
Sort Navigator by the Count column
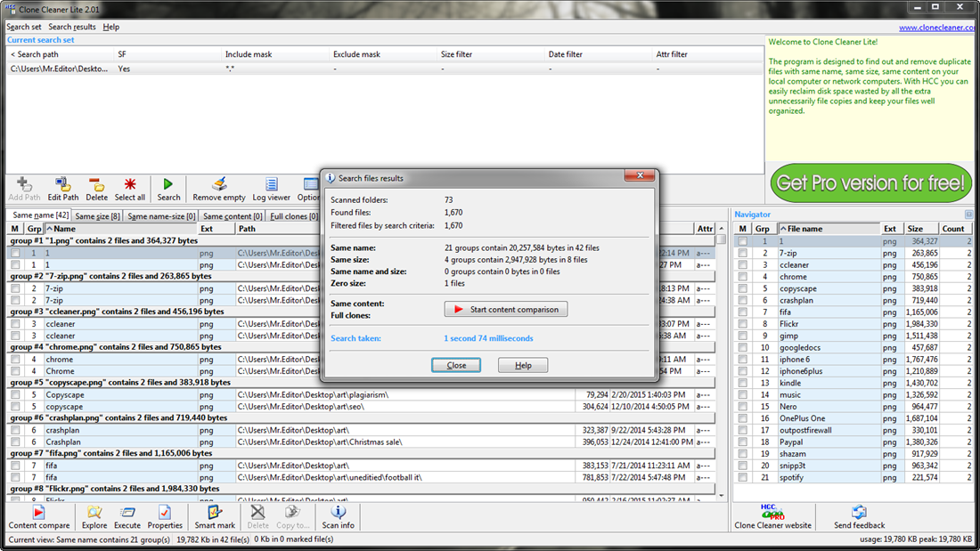pos(956,229)
